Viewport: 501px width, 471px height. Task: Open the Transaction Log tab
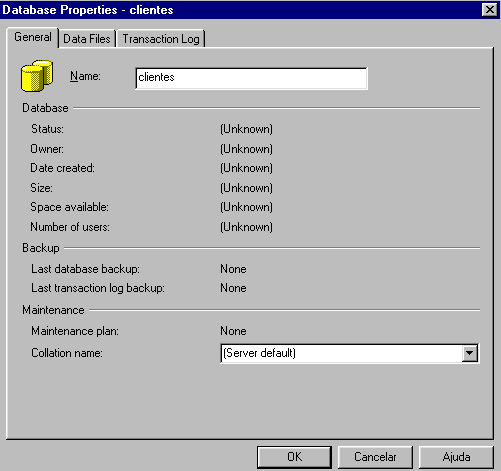161,39
